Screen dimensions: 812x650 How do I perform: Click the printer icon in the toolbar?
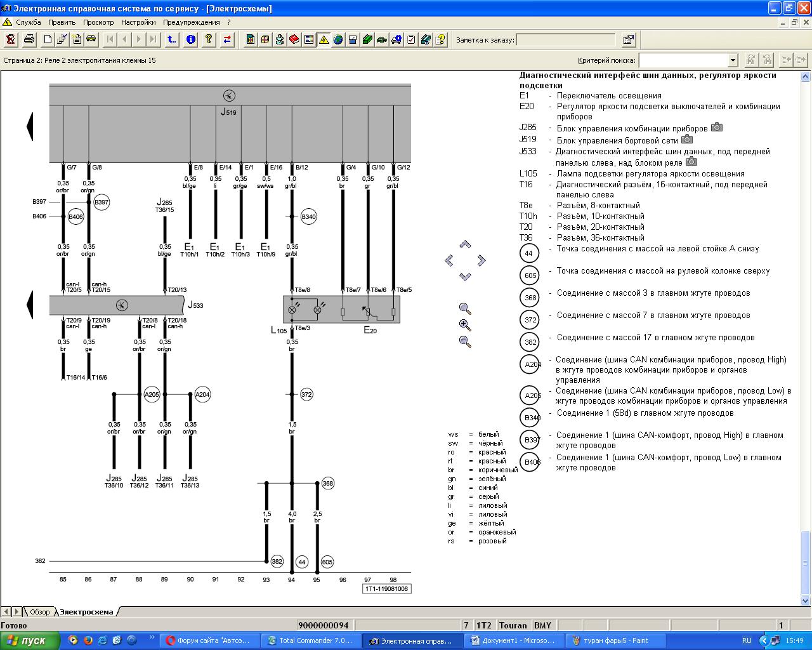coord(29,39)
